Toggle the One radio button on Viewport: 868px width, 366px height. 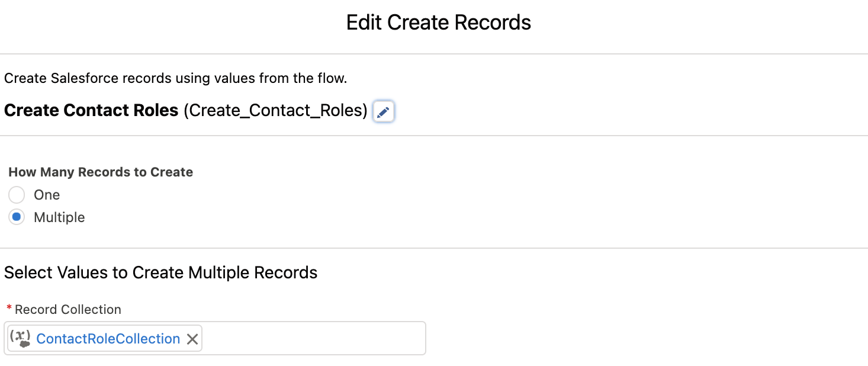point(16,194)
